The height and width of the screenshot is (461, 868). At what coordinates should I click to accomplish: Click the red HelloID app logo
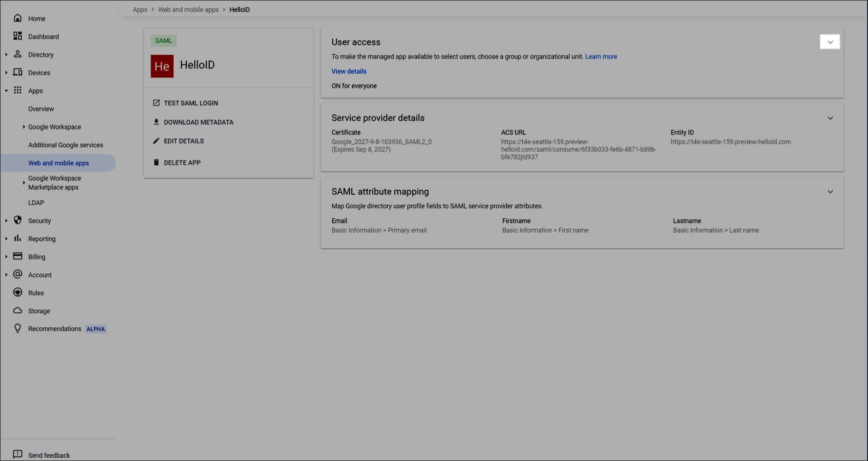(162, 66)
